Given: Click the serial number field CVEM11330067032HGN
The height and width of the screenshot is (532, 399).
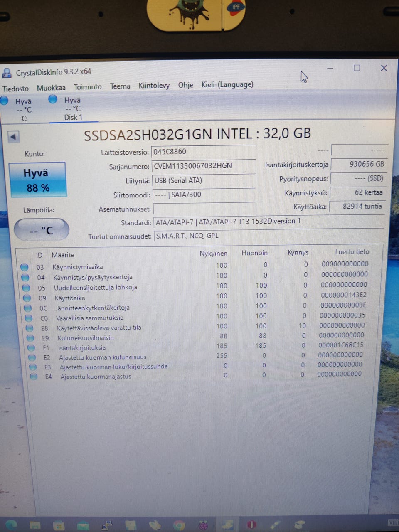Looking at the screenshot, I should point(203,166).
